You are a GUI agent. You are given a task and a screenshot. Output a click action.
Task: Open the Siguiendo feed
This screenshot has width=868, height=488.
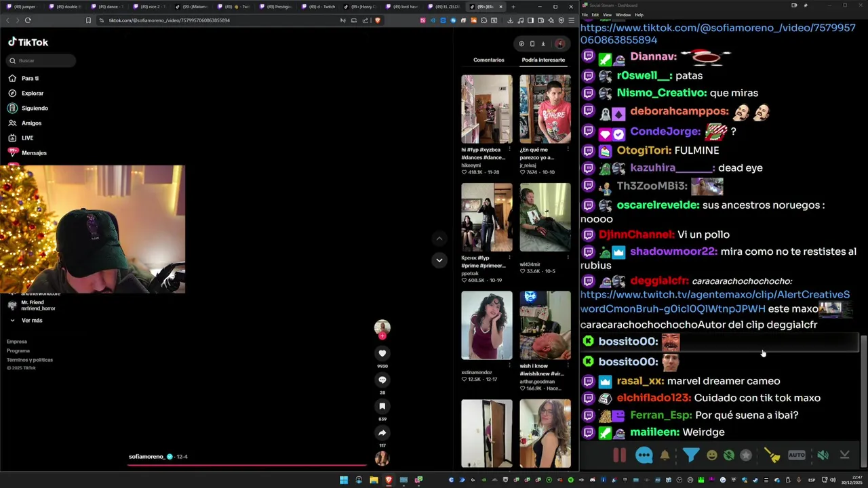[x=35, y=108]
